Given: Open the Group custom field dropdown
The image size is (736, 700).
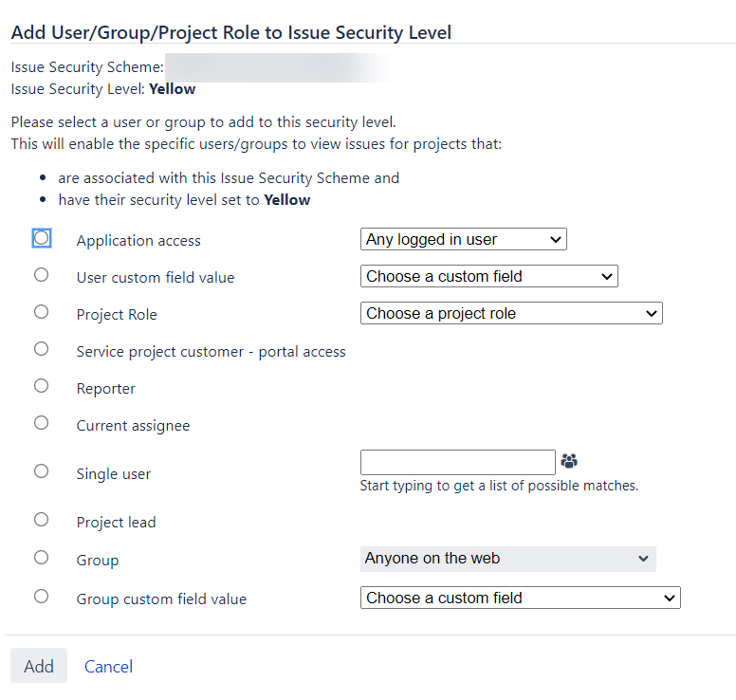Looking at the screenshot, I should (520, 599).
